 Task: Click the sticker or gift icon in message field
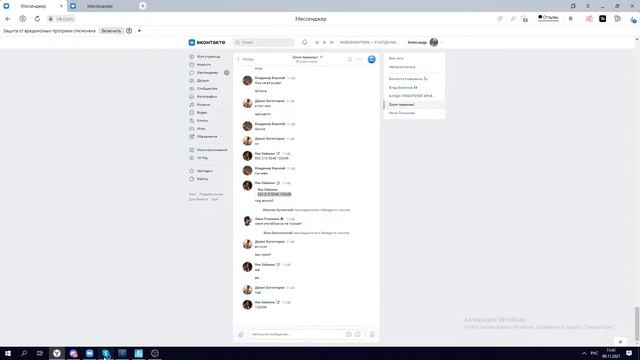click(x=349, y=334)
